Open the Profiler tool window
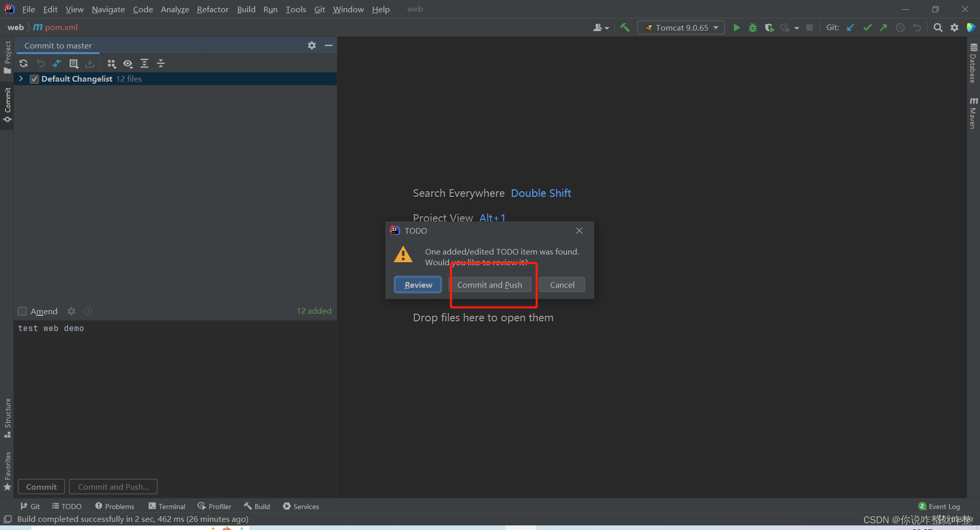The height and width of the screenshot is (530, 980). tap(214, 506)
